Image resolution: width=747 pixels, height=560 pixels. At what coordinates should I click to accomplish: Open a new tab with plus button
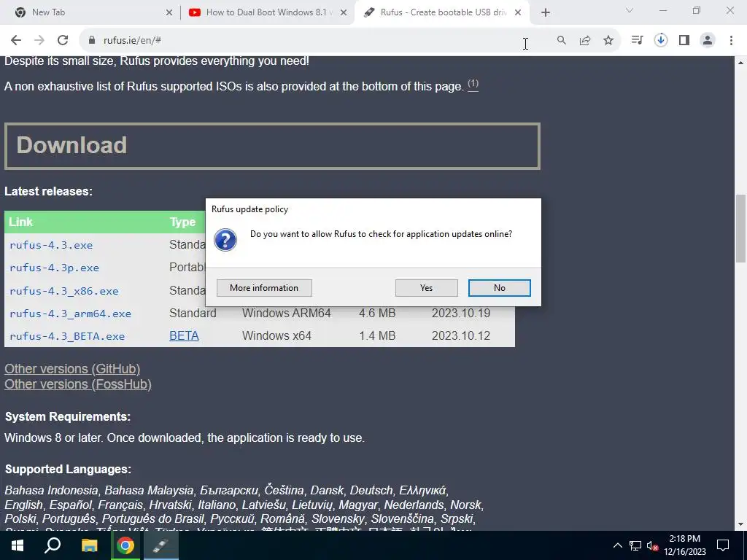(546, 13)
